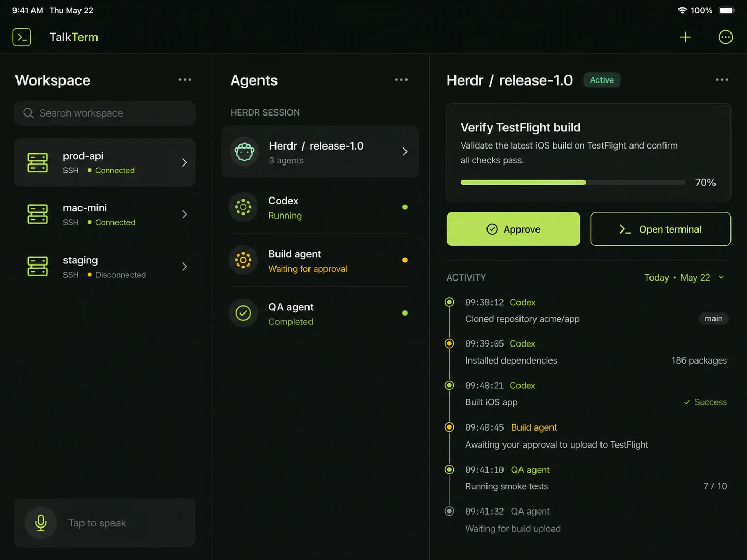Expand the mac-mini workspace chevron
Image resolution: width=747 pixels, height=560 pixels.
184,214
